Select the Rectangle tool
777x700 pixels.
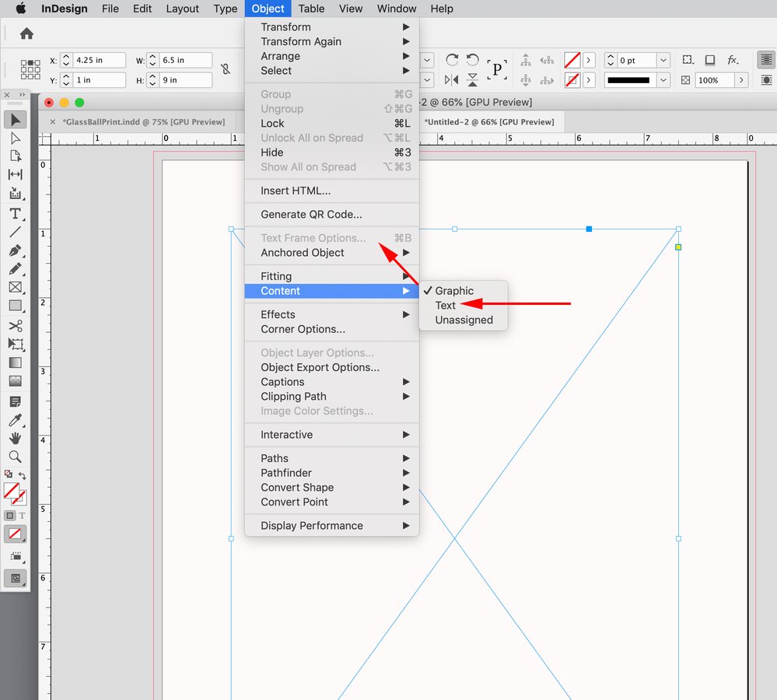(16, 306)
